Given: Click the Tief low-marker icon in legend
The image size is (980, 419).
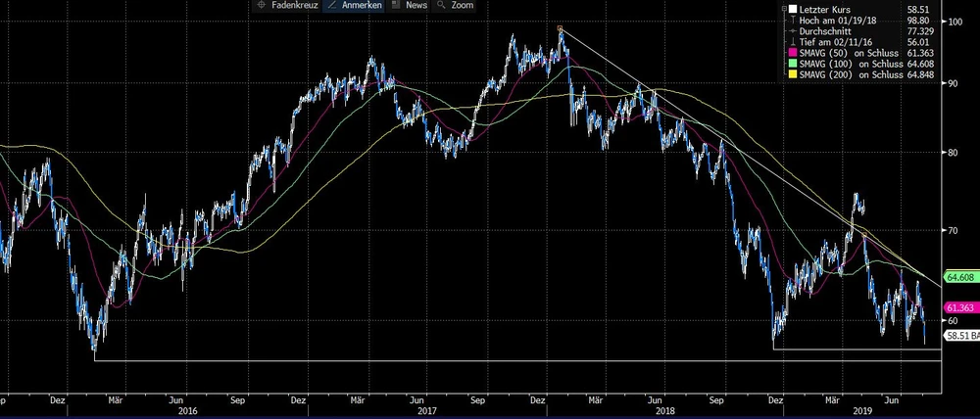Looking at the screenshot, I should pos(794,41).
